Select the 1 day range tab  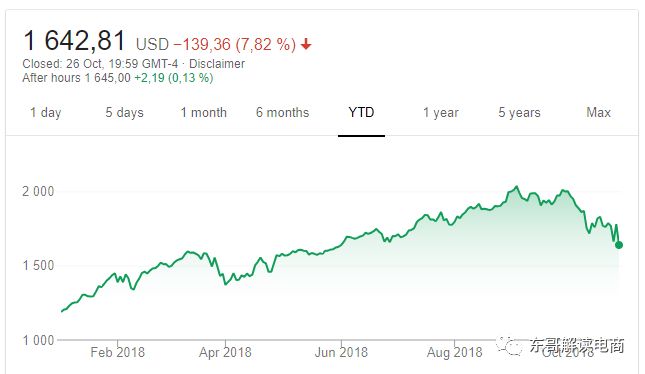(x=46, y=112)
